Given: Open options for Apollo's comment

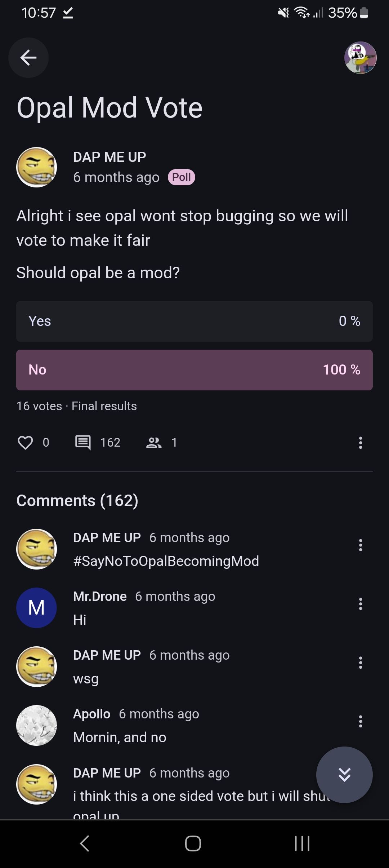Looking at the screenshot, I should click(360, 721).
